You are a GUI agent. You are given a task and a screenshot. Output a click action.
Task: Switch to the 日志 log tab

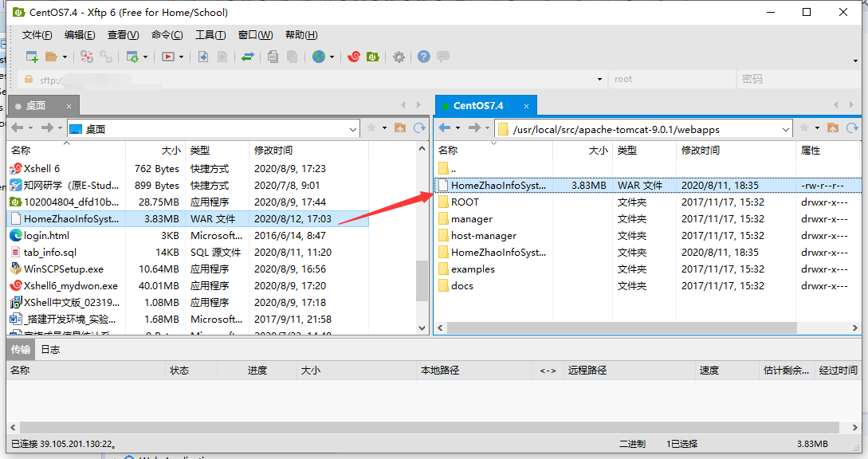click(50, 349)
